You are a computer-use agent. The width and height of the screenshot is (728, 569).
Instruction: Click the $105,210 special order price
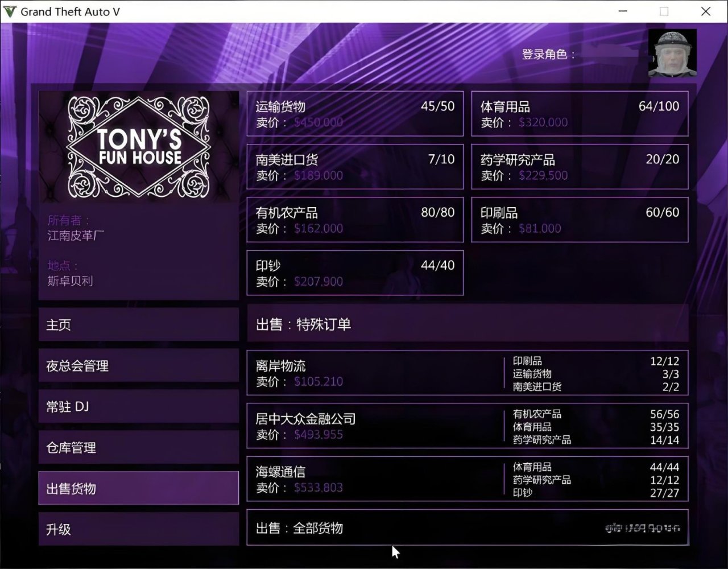pos(318,382)
